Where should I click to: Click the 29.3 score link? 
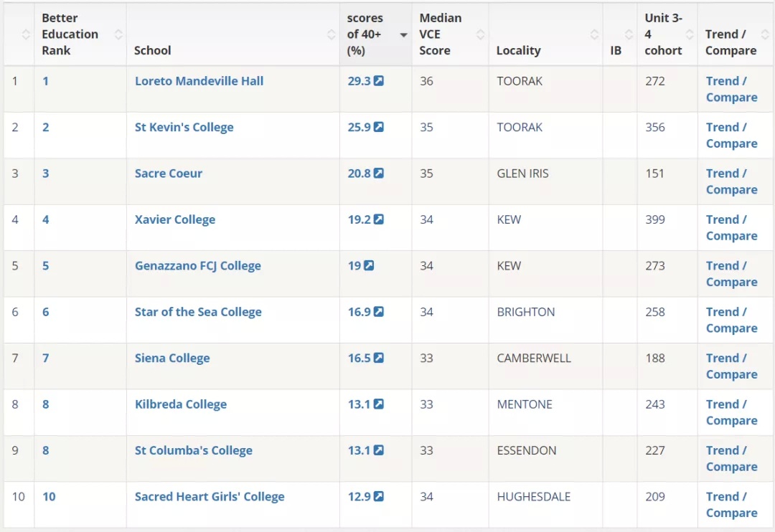click(360, 81)
